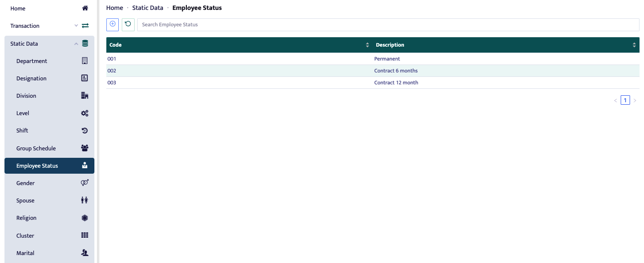This screenshot has height=263, width=644.
Task: Select code 002 cell
Action: point(240,70)
